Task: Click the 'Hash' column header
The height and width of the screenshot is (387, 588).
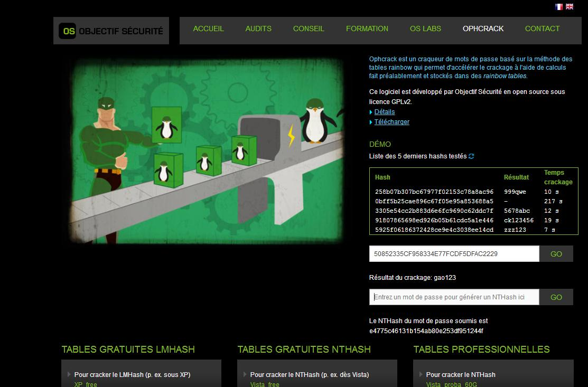Action: coord(382,177)
